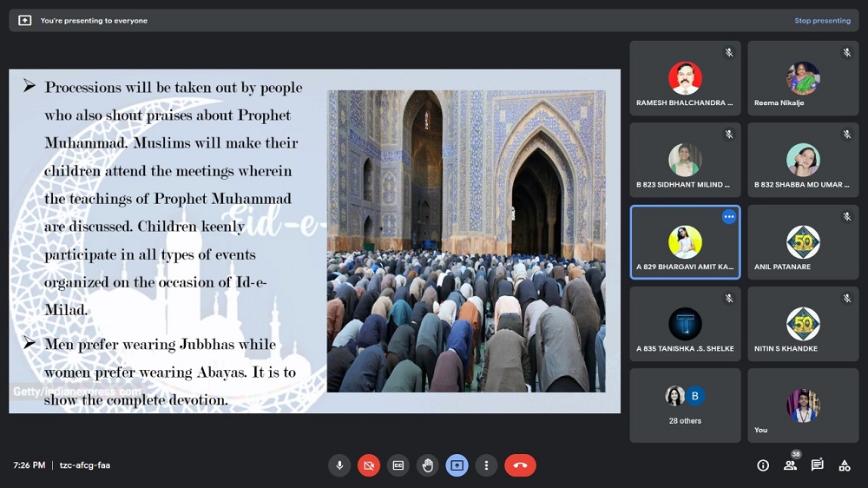Enable closed captions
The image size is (868, 488).
pyautogui.click(x=398, y=465)
